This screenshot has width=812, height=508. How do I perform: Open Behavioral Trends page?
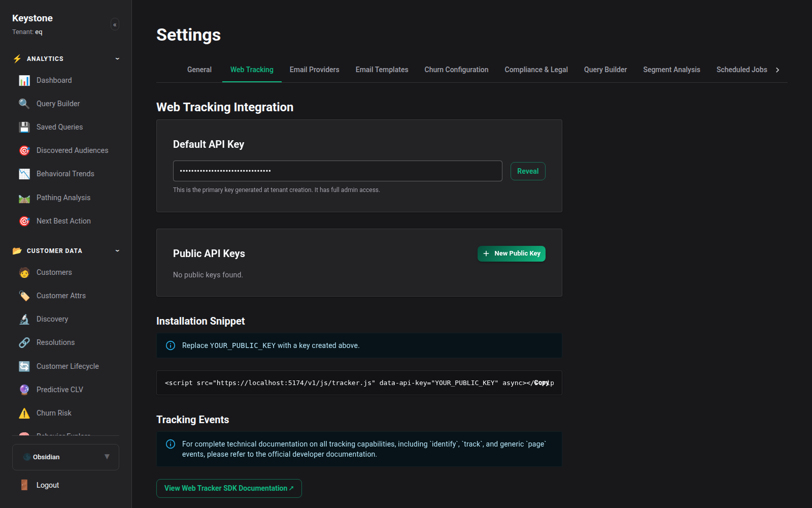pyautogui.click(x=65, y=174)
